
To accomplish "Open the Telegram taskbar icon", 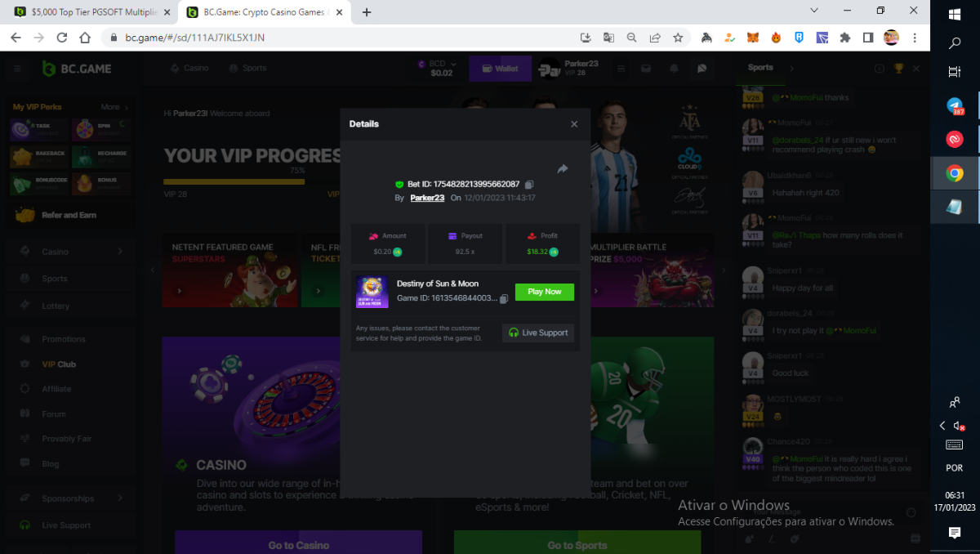I will click(955, 105).
